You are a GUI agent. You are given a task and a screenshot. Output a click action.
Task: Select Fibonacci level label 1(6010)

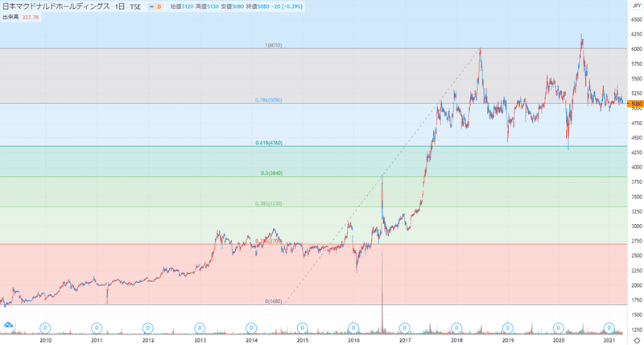tap(273, 45)
